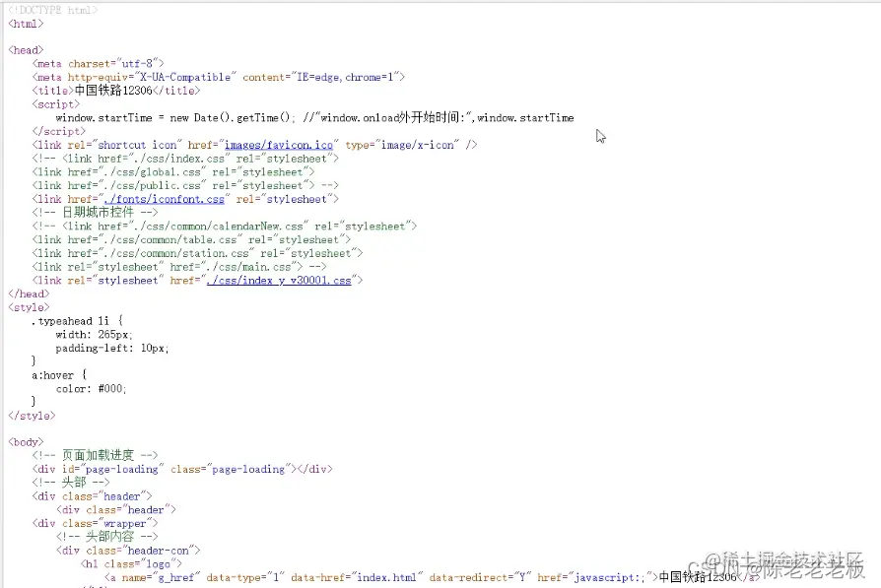Viewport: 881px width, 588px height.
Task: Click the X-UA-Compatible meta line
Action: (218, 77)
